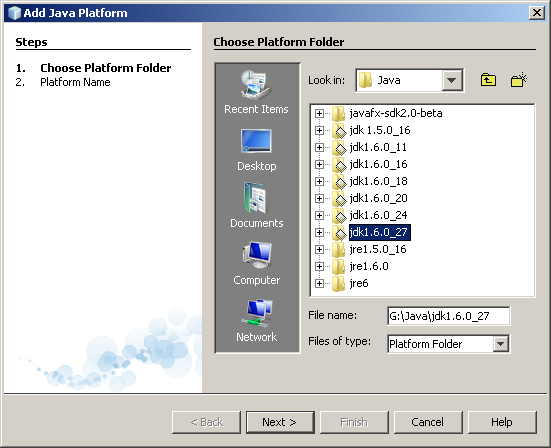The image size is (551, 448).
Task: Select jre1.6.0 folder name
Action: 369,266
